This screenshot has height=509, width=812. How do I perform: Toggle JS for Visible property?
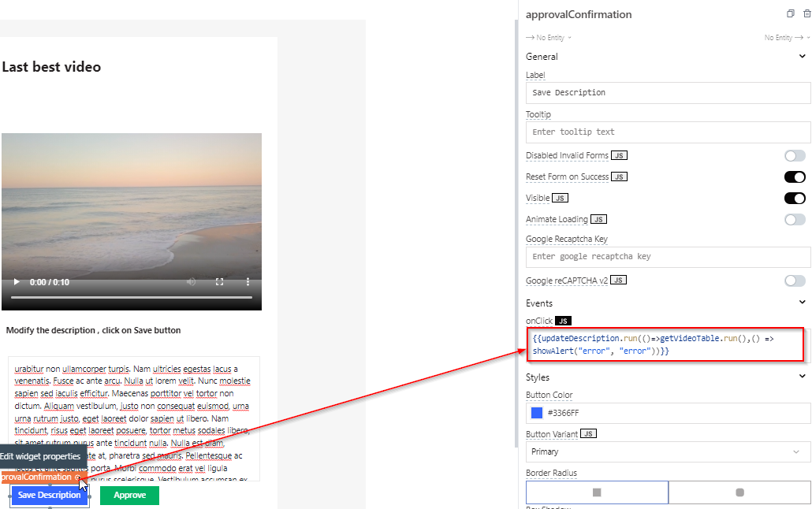560,198
